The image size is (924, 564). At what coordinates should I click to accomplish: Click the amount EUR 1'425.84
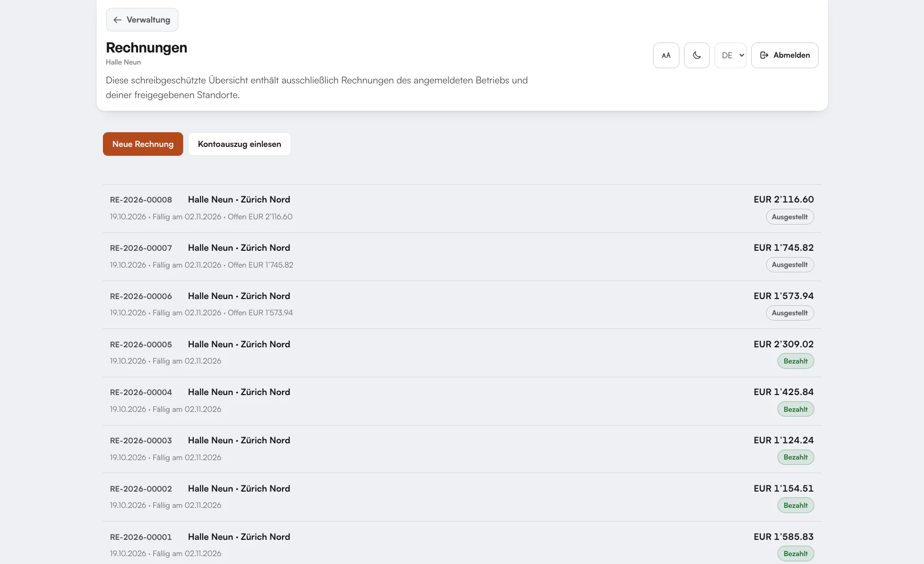pos(783,392)
